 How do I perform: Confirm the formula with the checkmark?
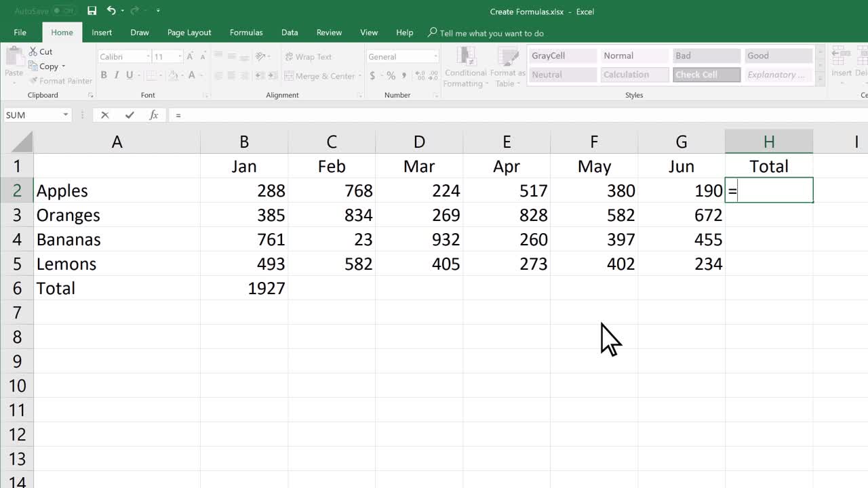click(130, 115)
